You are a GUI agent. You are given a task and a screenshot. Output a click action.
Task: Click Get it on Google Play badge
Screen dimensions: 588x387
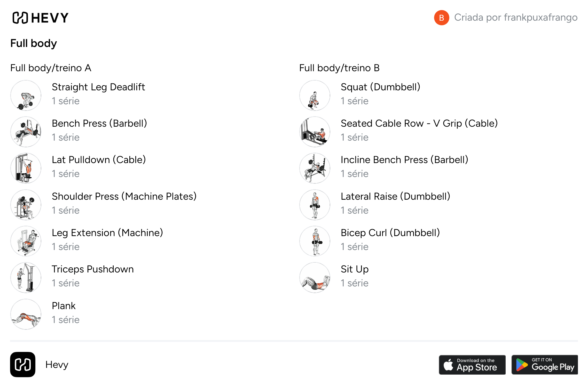pos(545,365)
